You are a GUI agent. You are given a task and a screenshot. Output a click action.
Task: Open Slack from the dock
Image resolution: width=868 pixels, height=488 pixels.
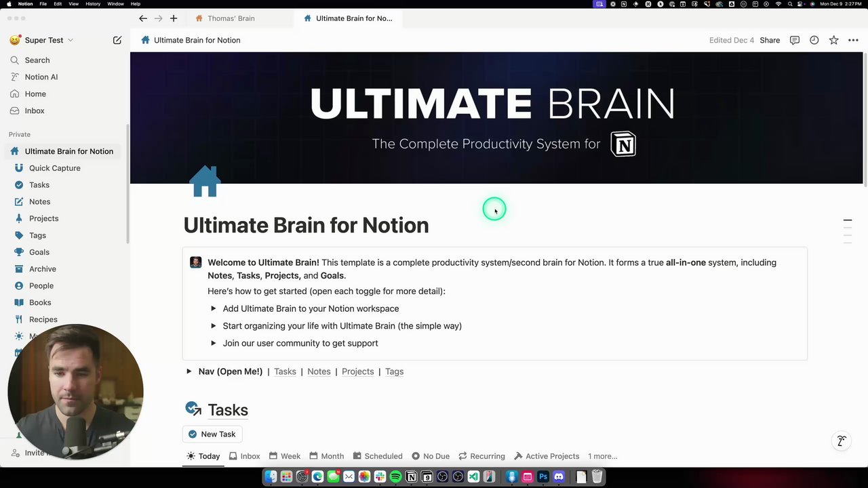pos(380,477)
